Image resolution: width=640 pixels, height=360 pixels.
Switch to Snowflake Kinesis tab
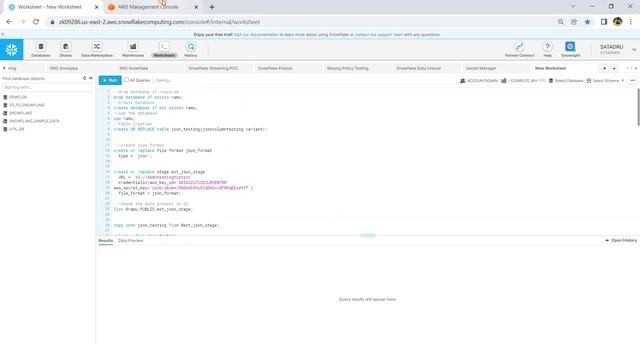click(275, 68)
